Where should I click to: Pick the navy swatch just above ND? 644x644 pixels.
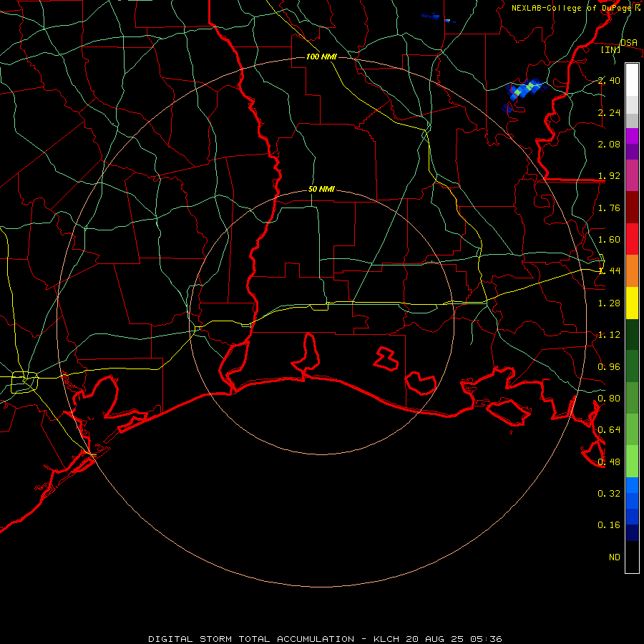632,532
